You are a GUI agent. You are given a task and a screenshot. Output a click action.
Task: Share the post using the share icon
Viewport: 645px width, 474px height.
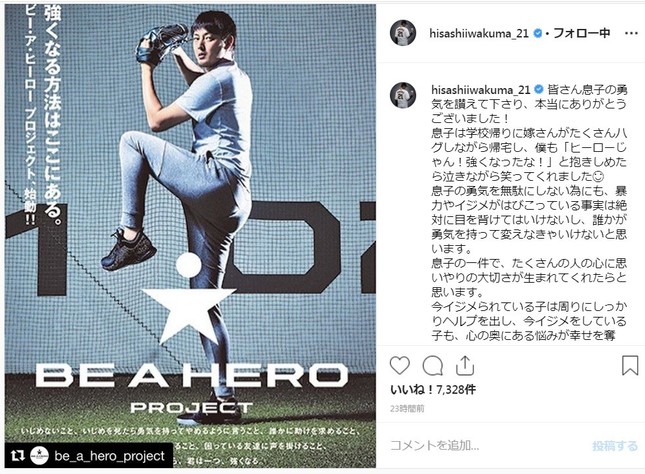tap(465, 365)
